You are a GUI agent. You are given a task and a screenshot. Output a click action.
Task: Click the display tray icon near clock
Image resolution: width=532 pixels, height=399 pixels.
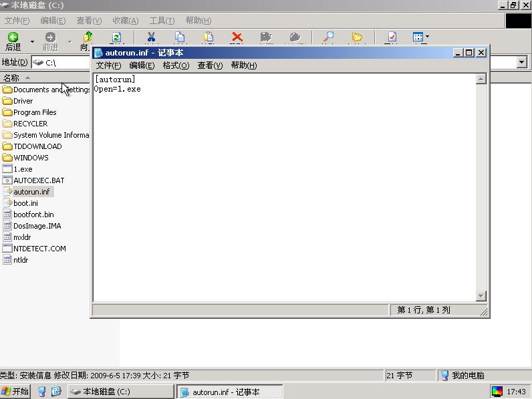tap(497, 392)
